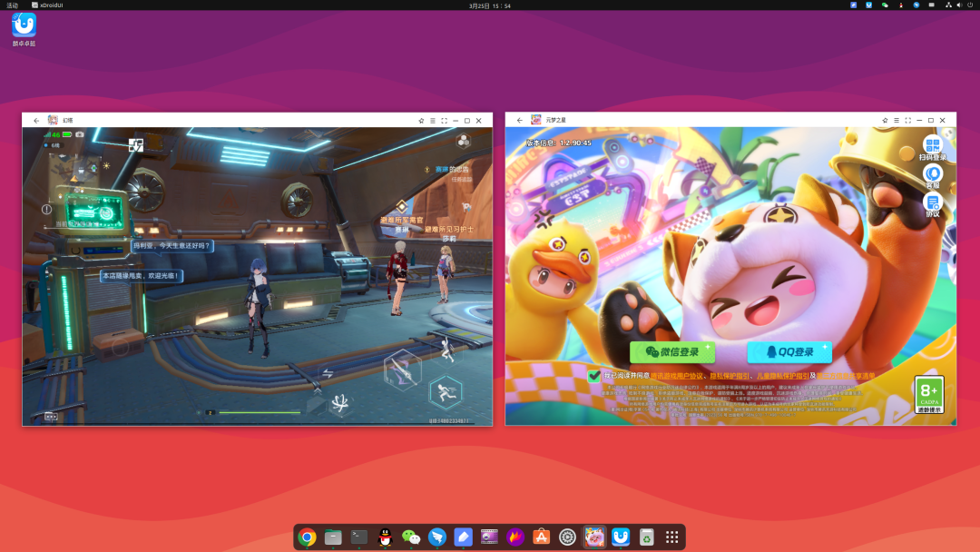Pin the 元梦之星 window with star icon

pyautogui.click(x=885, y=120)
